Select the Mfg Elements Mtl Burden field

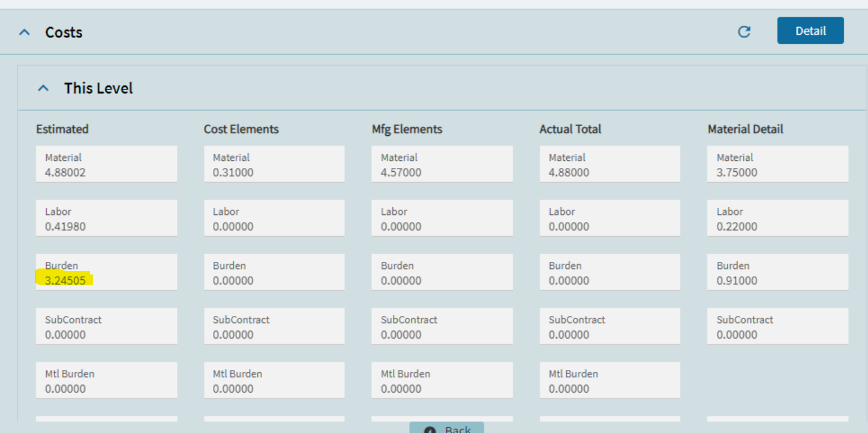(442, 380)
